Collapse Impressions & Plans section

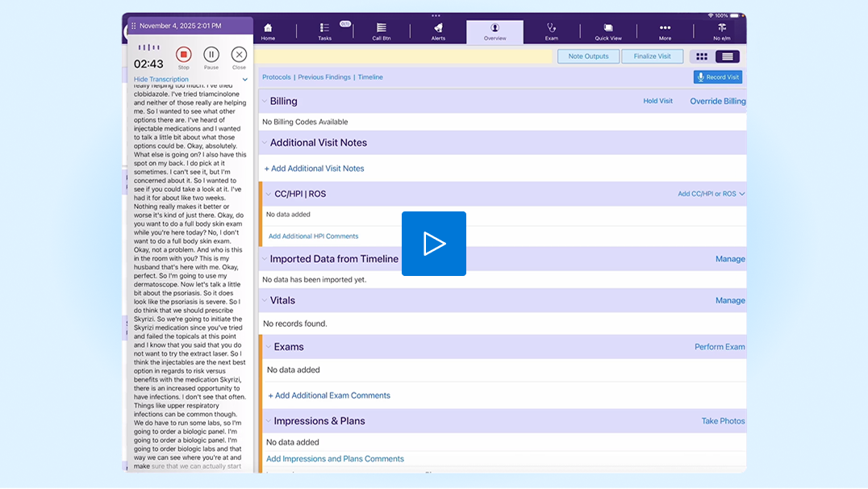point(269,421)
